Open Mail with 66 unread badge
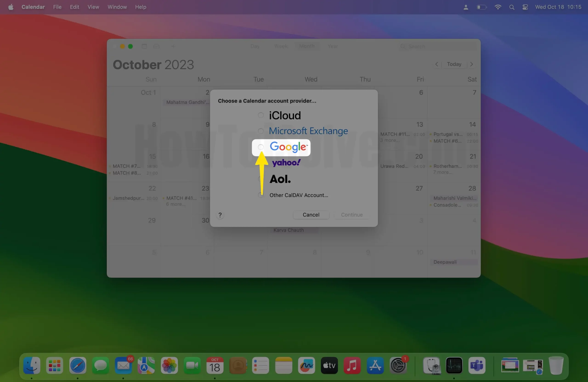Screen dimensions: 588x382 point(123,365)
